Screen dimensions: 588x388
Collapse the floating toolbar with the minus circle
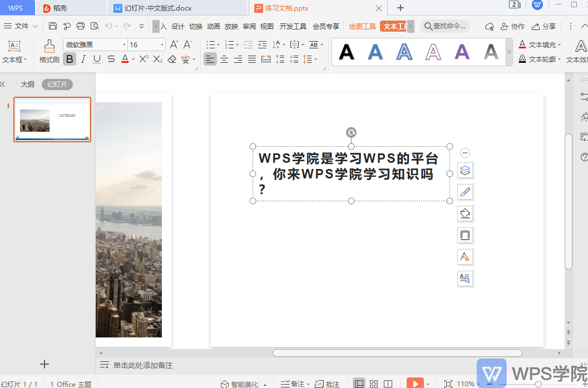[x=465, y=153]
